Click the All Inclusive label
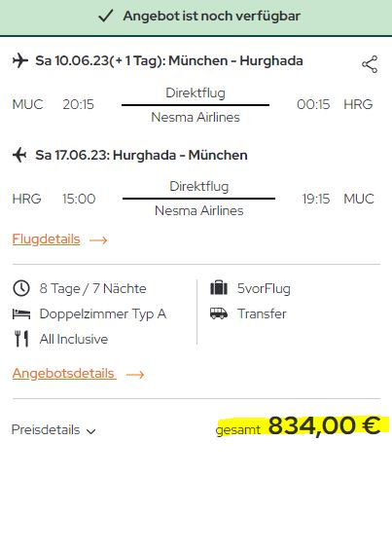This screenshot has width=392, height=551. point(74,339)
